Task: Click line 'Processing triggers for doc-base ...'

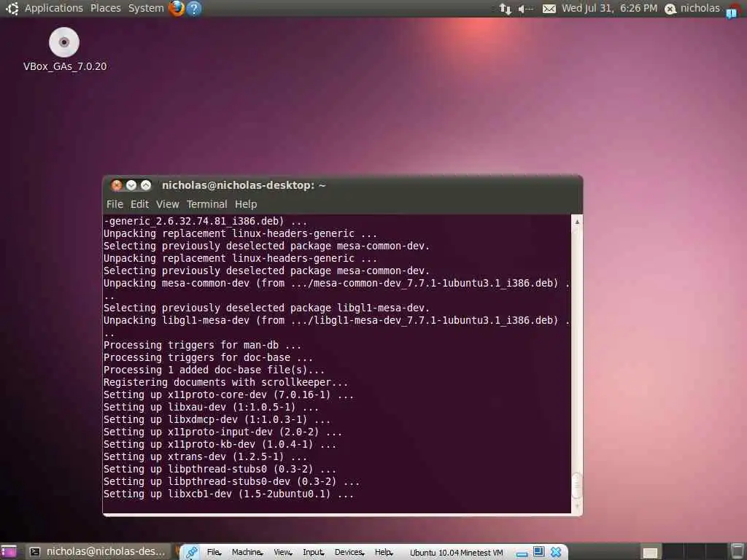Action: pos(208,357)
